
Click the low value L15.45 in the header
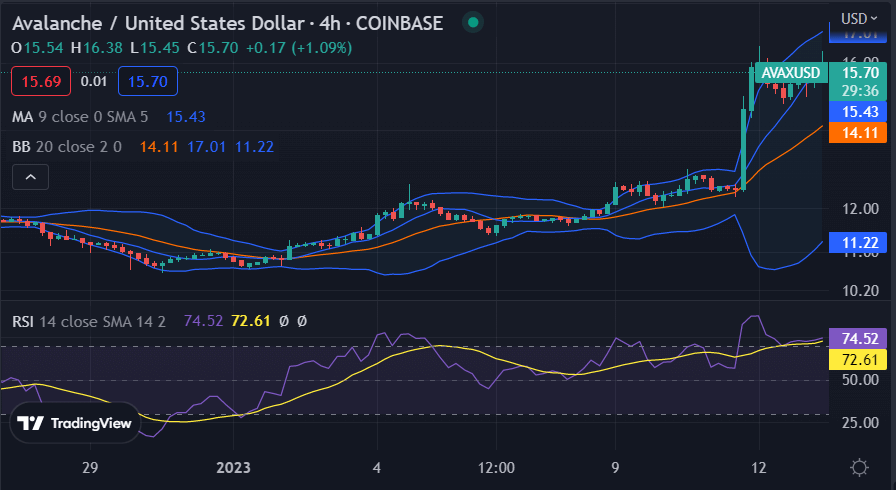tap(155, 47)
